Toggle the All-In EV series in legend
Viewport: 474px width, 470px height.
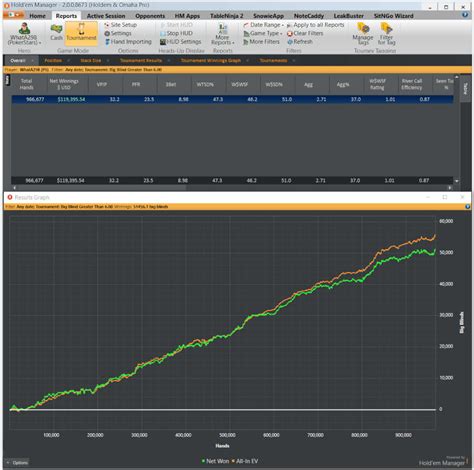(245, 461)
